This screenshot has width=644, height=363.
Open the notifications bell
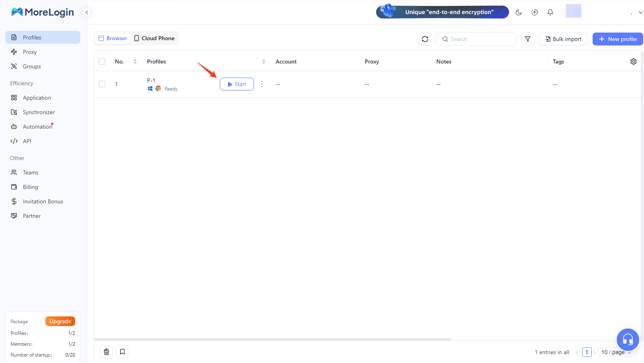[x=550, y=12]
